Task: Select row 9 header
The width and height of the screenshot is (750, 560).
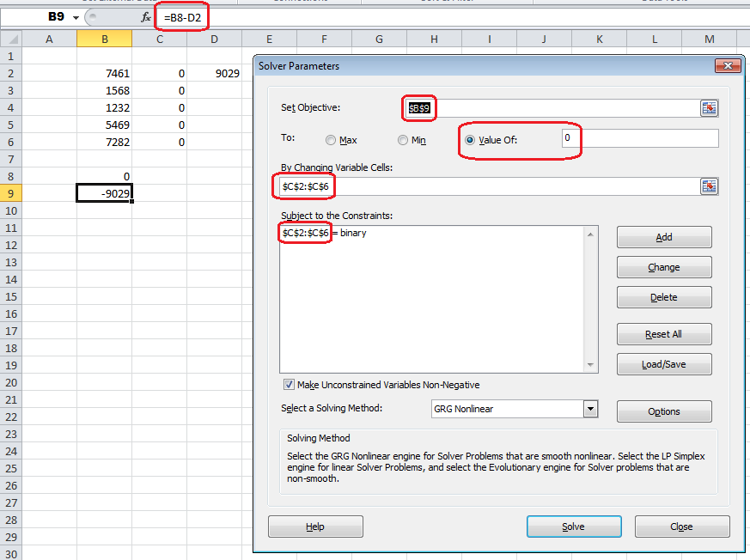Action: (11, 193)
